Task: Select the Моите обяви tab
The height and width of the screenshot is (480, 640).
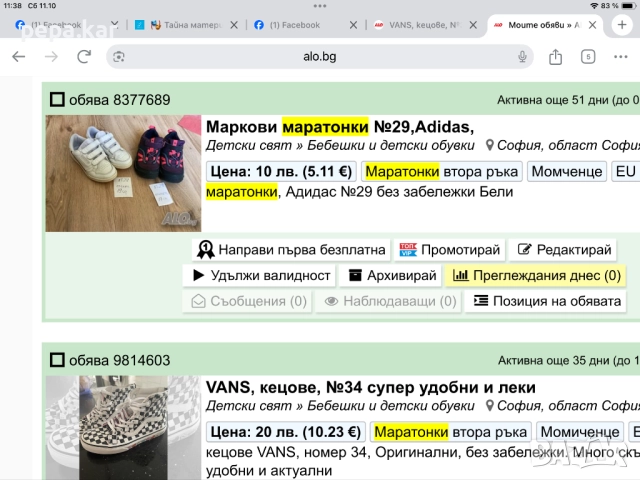Action: coord(537,25)
